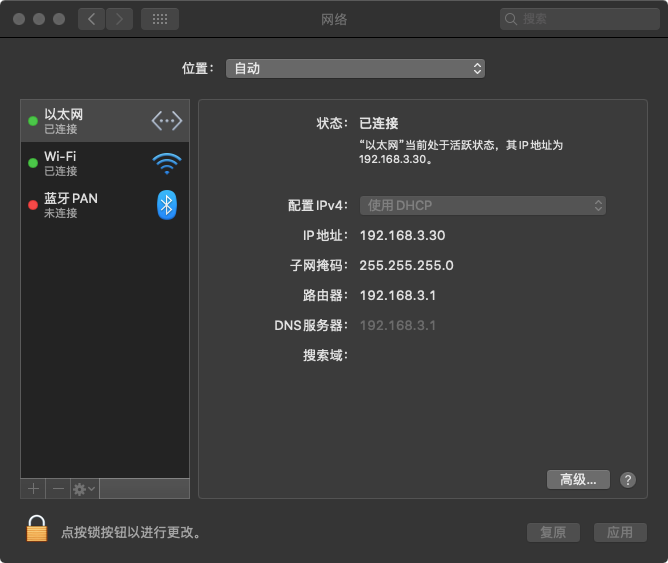Select Wi-Fi service in sidebar
668x563 pixels.
(105, 163)
